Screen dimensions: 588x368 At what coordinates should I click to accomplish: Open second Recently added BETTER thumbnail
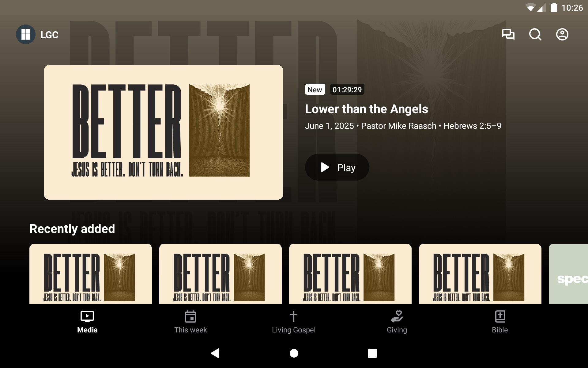(221, 274)
